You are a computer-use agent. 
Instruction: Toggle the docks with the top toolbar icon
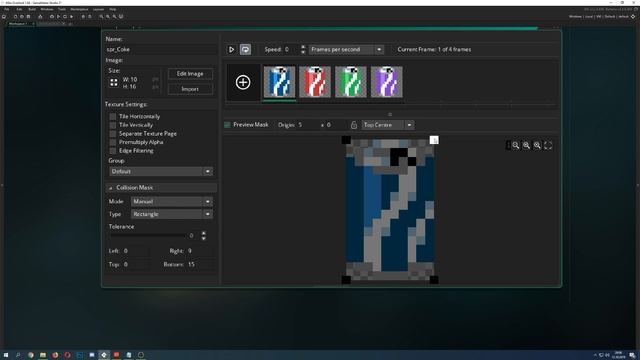[121, 17]
